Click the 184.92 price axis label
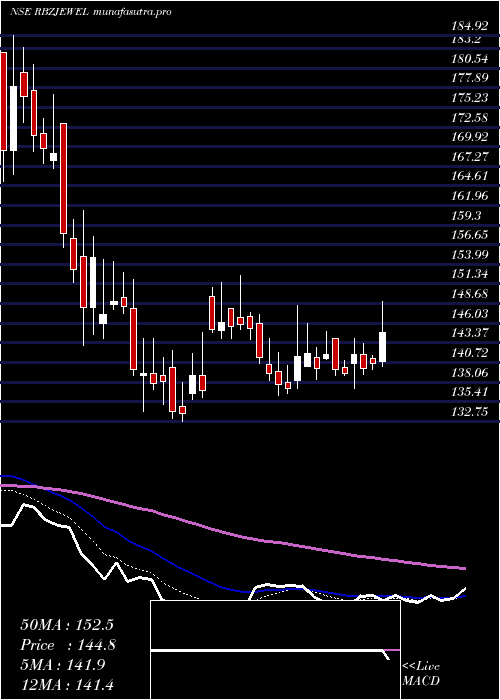 [x=470, y=25]
